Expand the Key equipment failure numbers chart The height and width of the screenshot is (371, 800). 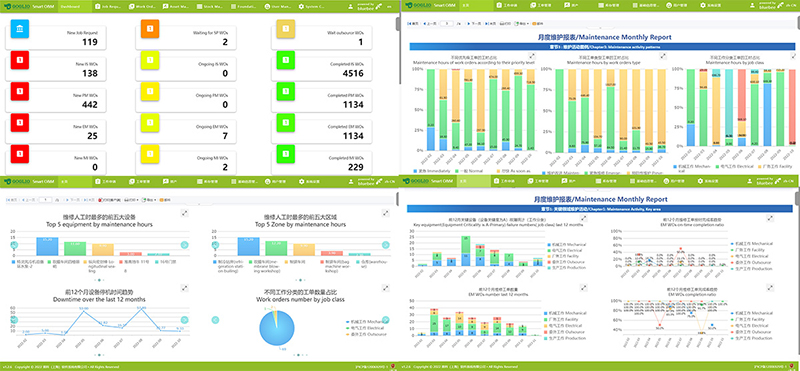pos(584,218)
